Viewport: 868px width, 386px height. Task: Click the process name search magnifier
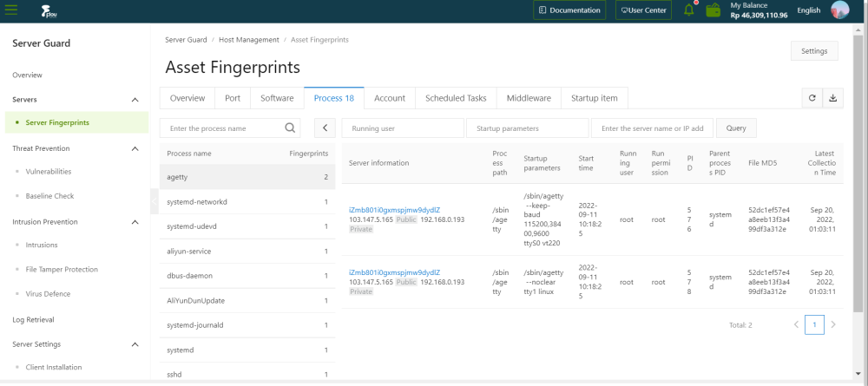(291, 128)
